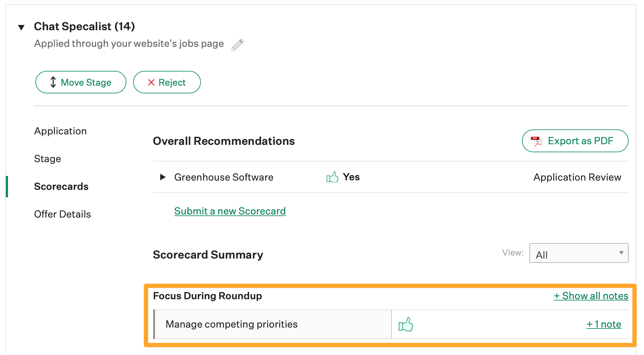Click the red X icon on Reject
The width and height of the screenshot is (644, 355).
151,82
